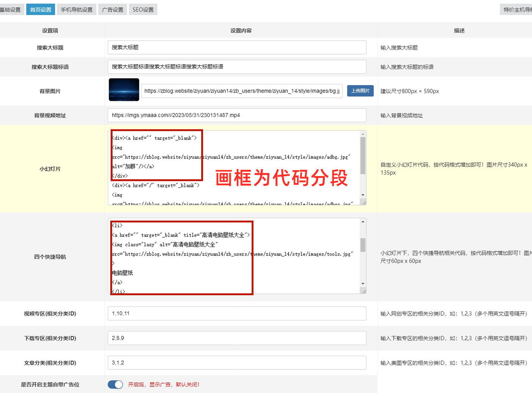
Task: Toggle the 是否开启主题自带广告位 switch
Action: coord(116,384)
